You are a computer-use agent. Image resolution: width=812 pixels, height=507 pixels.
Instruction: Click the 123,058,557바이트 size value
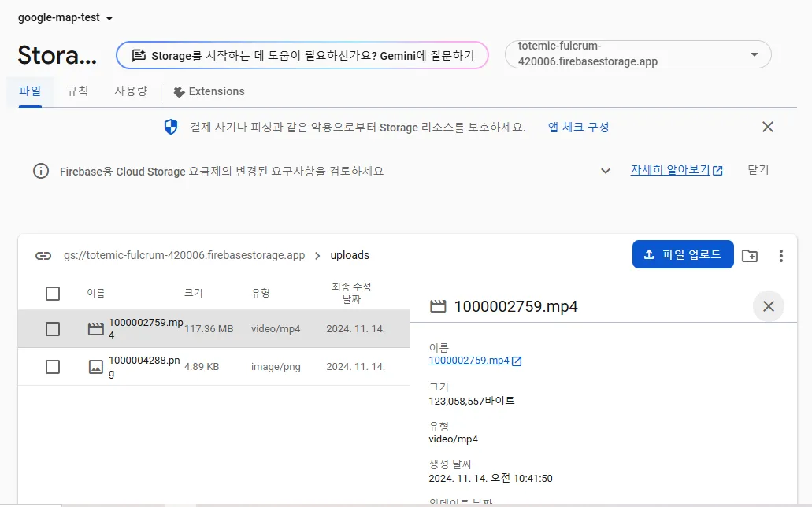[472, 401]
